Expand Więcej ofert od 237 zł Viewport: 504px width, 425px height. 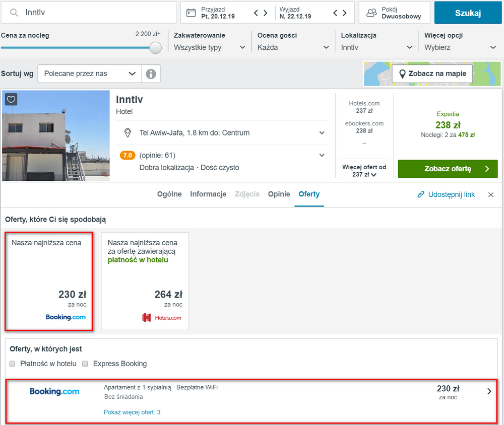point(364,171)
